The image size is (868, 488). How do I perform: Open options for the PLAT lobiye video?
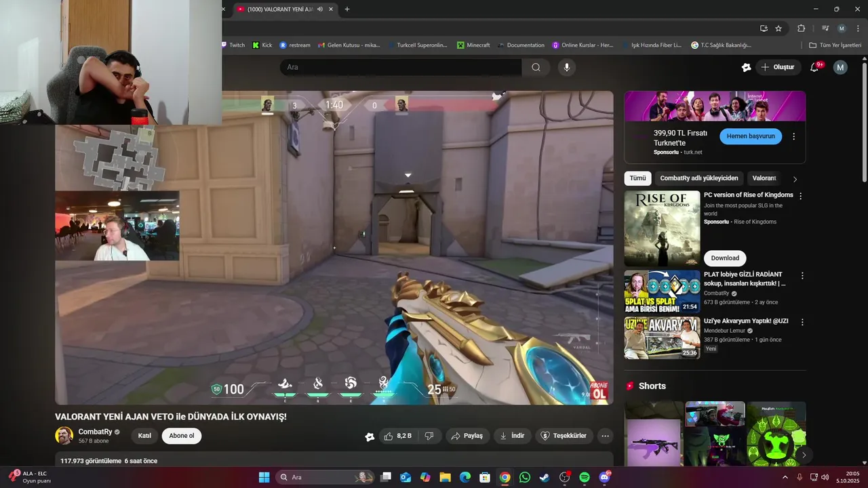802,276
